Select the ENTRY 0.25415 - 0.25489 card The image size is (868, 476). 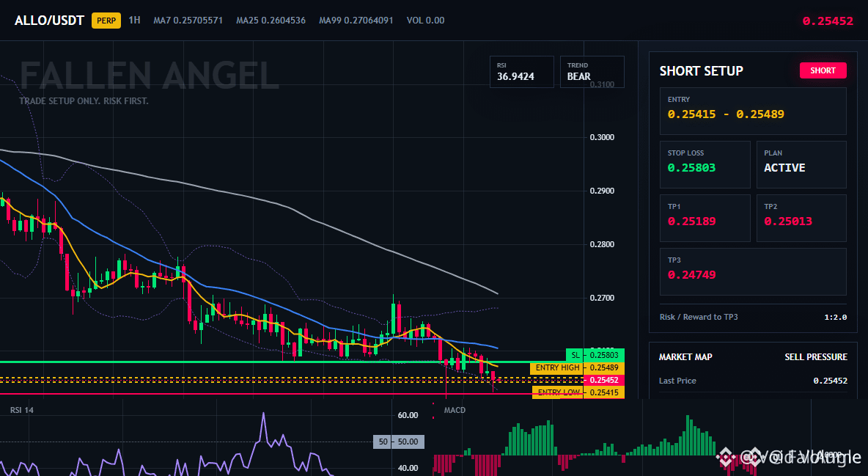coord(753,111)
